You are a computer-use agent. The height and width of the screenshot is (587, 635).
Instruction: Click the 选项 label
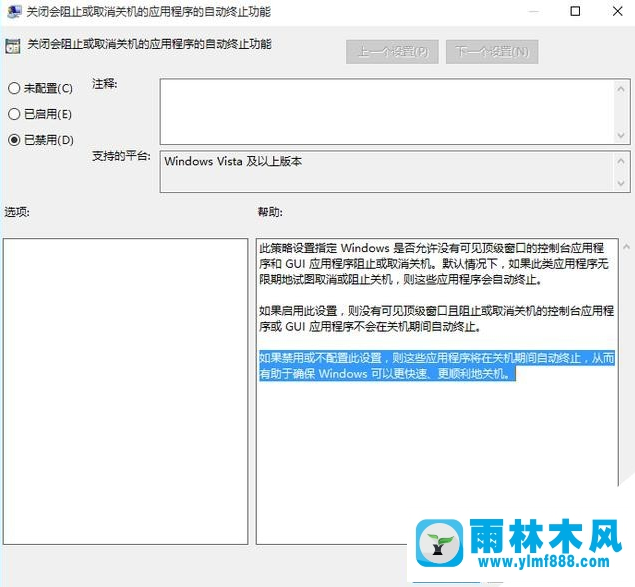point(17,212)
